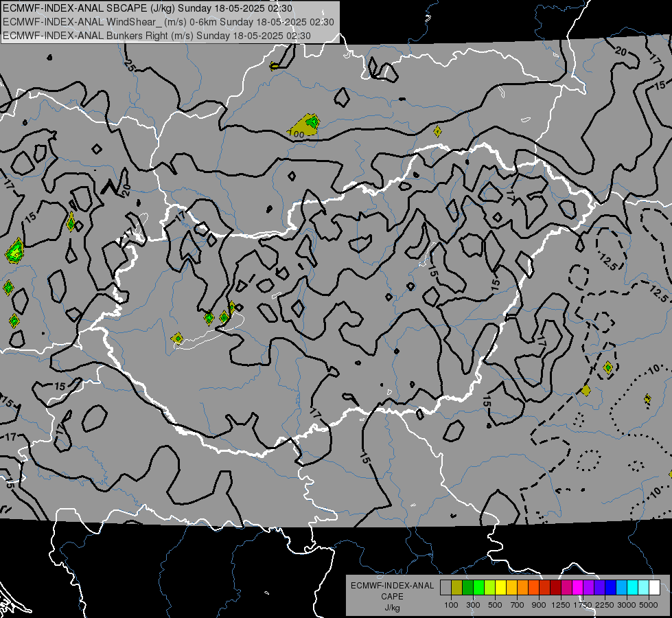This screenshot has width=672, height=618.
Task: Click the pure blue swatch in the CAPE legend
Action: point(611,588)
